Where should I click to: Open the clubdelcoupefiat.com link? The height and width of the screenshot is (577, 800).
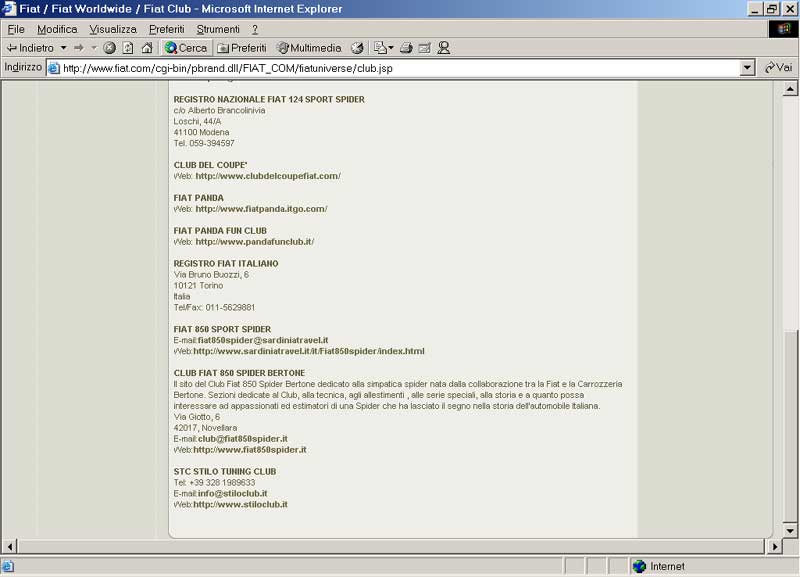point(268,176)
